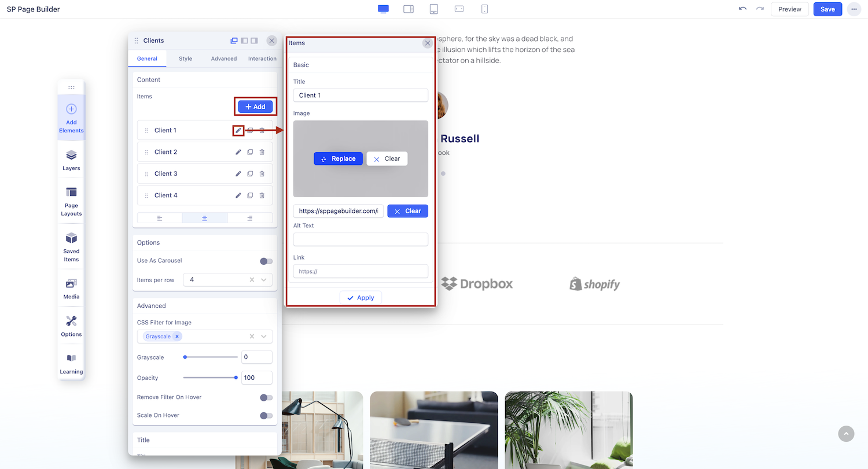Open the Media library icon
This screenshot has width=868, height=469.
click(x=71, y=289)
